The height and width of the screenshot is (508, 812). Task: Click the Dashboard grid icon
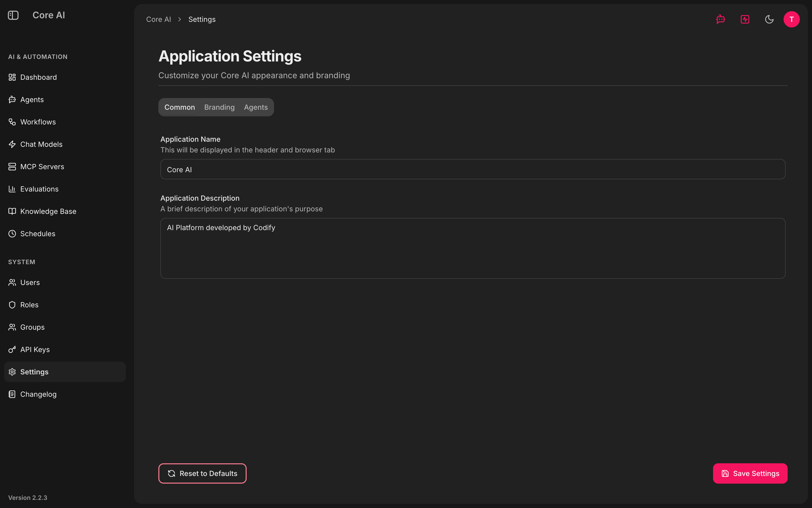[x=12, y=77]
